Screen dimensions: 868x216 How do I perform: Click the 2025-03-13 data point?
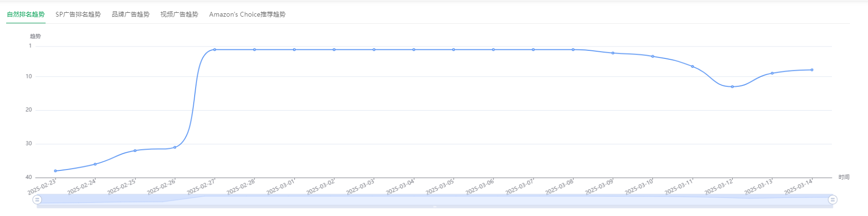772,73
